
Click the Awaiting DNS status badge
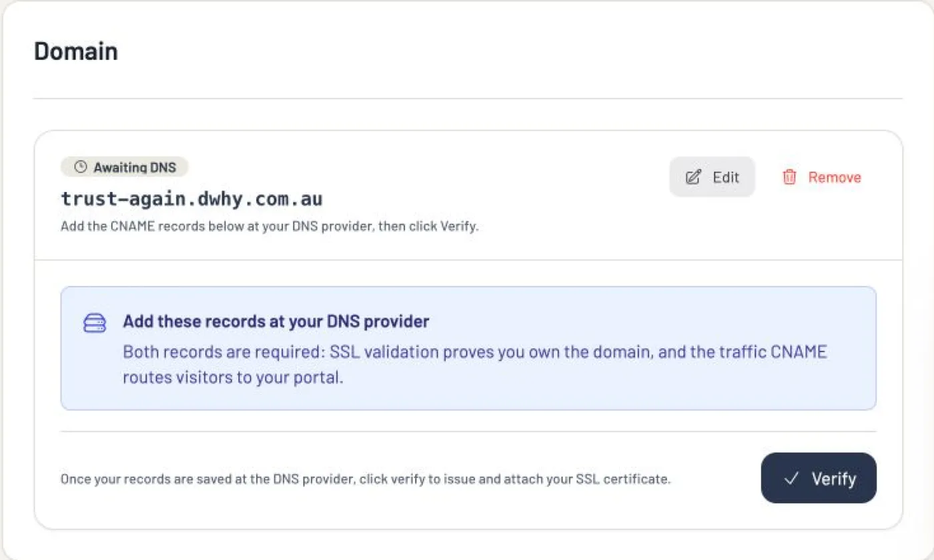click(125, 167)
